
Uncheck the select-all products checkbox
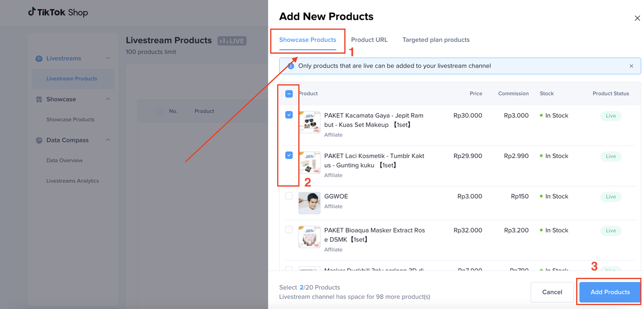289,93
